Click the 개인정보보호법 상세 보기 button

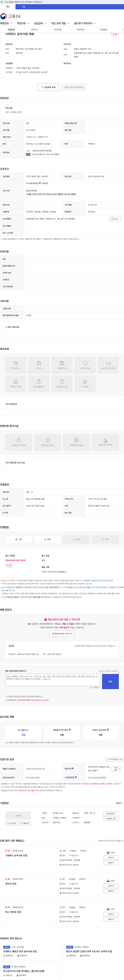pos(62,634)
